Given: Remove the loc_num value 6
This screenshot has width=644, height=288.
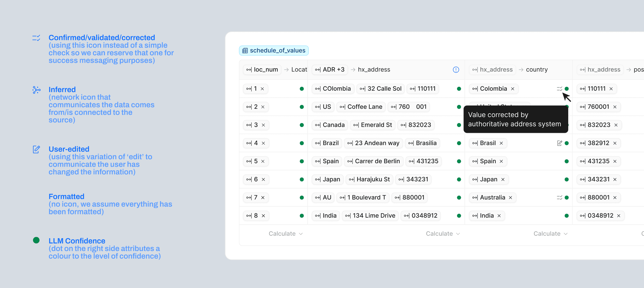Looking at the screenshot, I should (263, 179).
